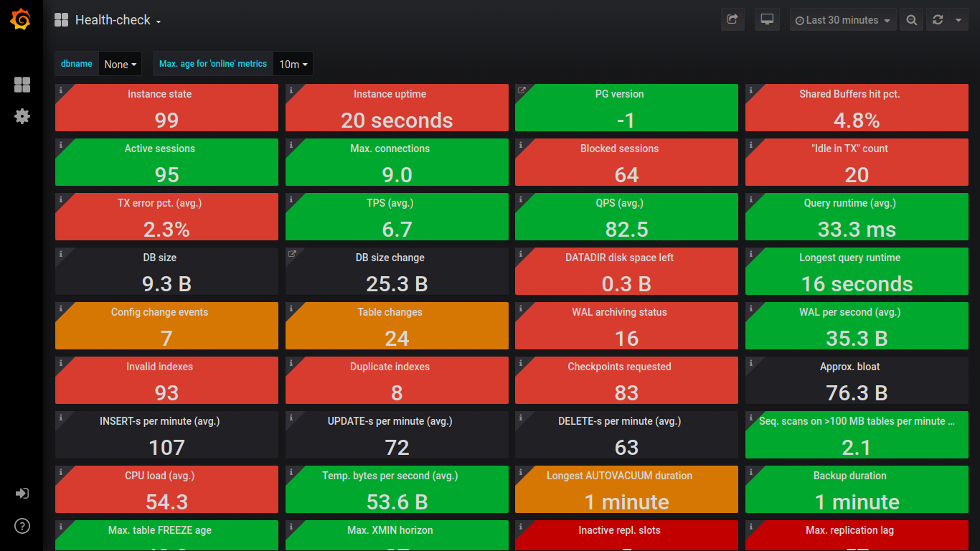Open the dbname None dropdown

(120, 64)
